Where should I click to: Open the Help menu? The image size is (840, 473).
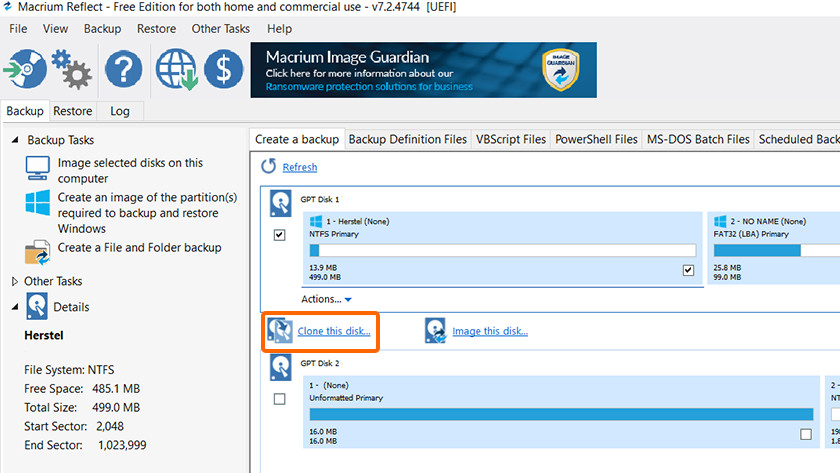click(x=279, y=28)
